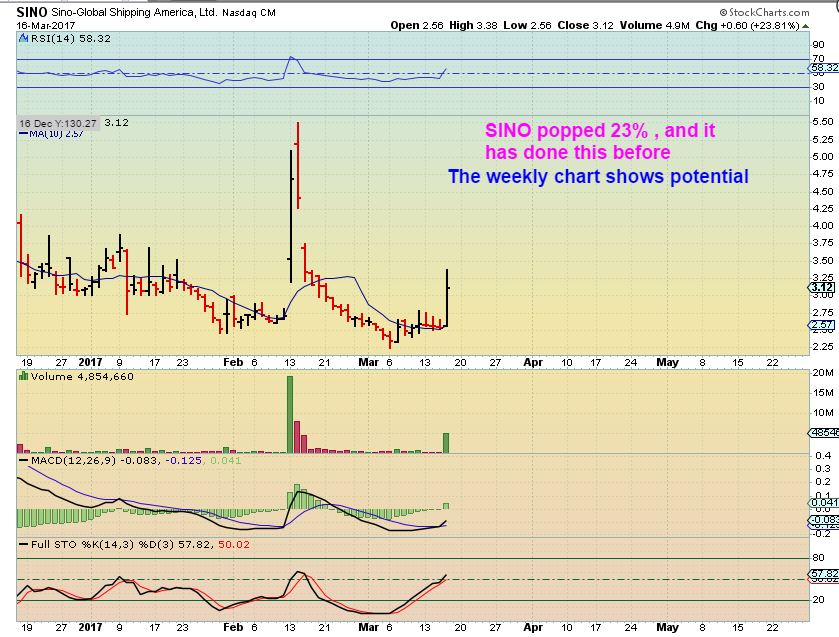The image size is (839, 637).
Task: Click 'has done this before' annotation line
Action: [577, 153]
